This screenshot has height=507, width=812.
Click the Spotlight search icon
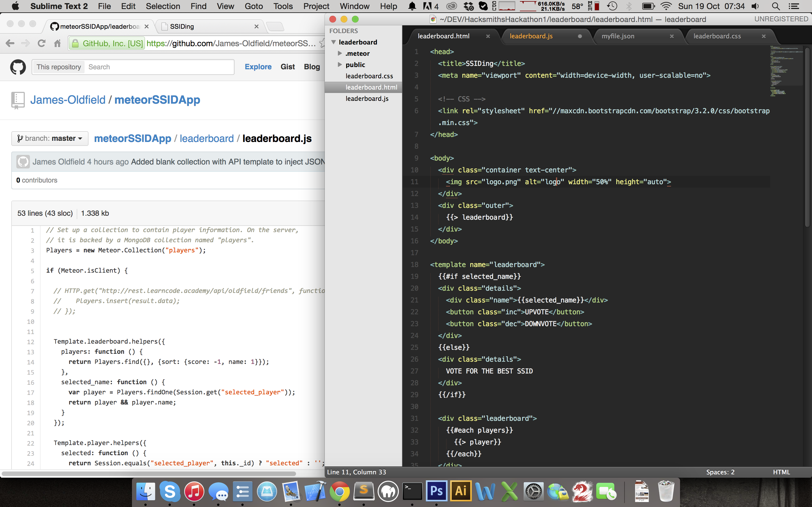[x=775, y=6]
